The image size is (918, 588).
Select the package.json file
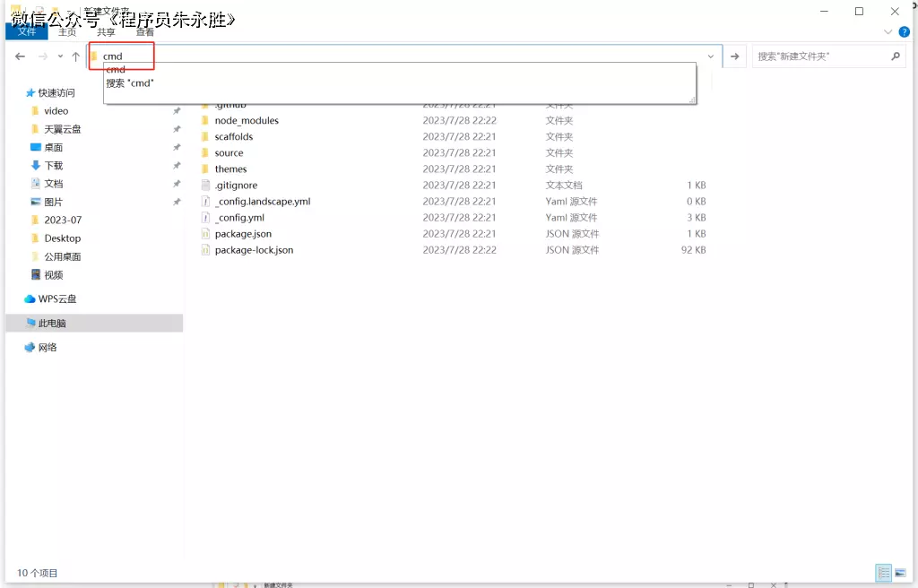243,234
